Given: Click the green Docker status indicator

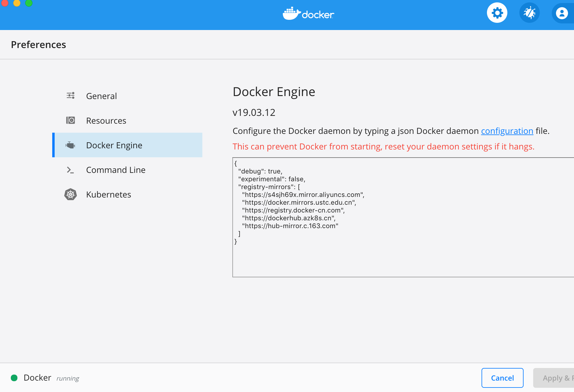Looking at the screenshot, I should (14, 378).
